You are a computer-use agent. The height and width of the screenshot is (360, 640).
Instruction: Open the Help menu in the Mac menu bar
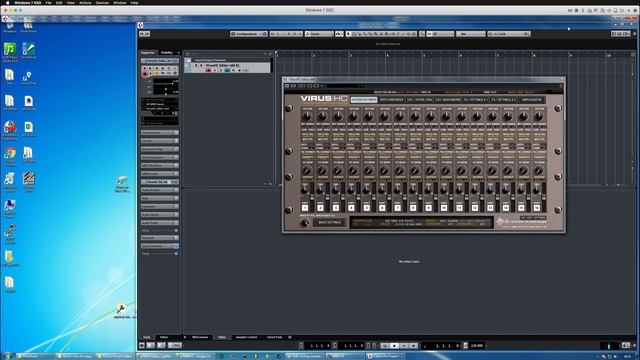point(134,2)
